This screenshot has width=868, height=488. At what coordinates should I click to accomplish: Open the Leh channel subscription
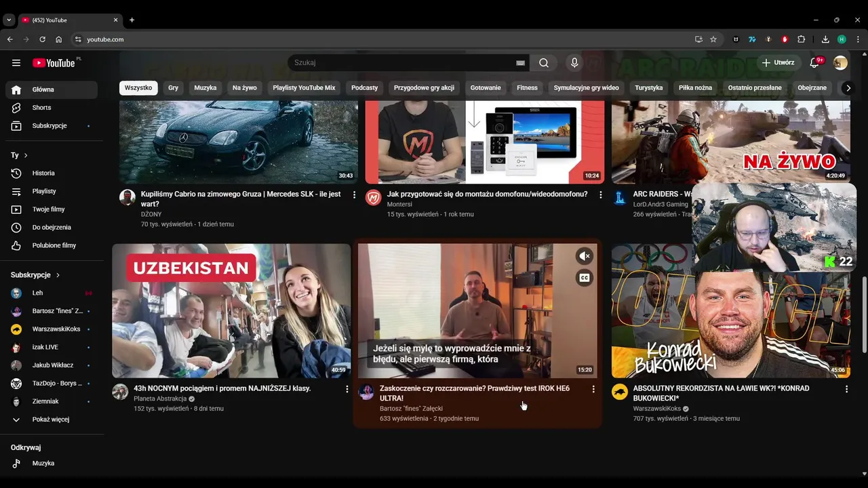coord(52,293)
